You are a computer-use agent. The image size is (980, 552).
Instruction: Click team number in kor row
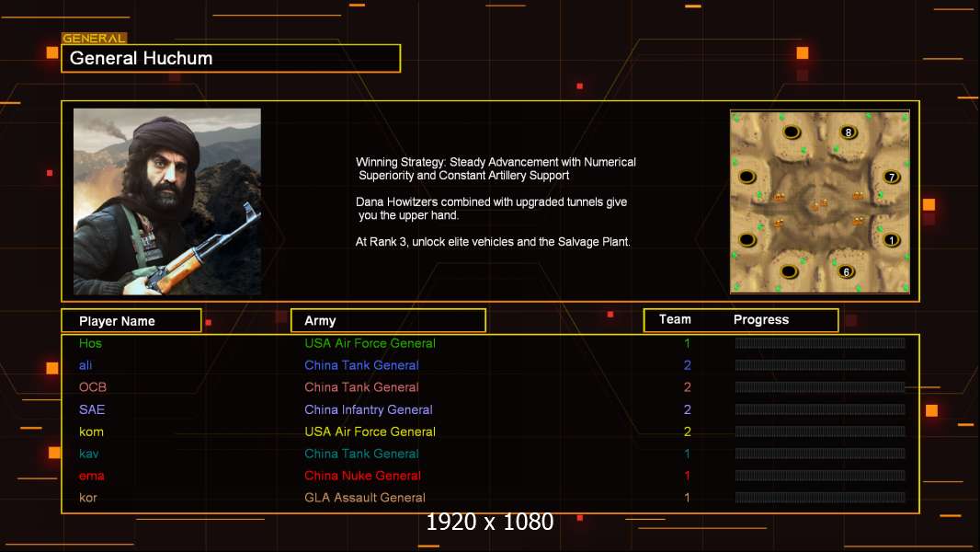click(x=687, y=498)
